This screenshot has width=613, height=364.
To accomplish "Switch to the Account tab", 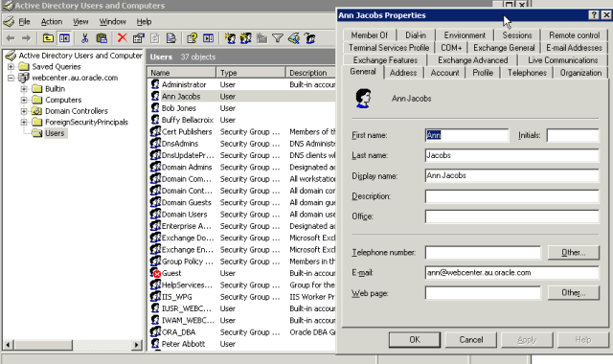I will [444, 73].
